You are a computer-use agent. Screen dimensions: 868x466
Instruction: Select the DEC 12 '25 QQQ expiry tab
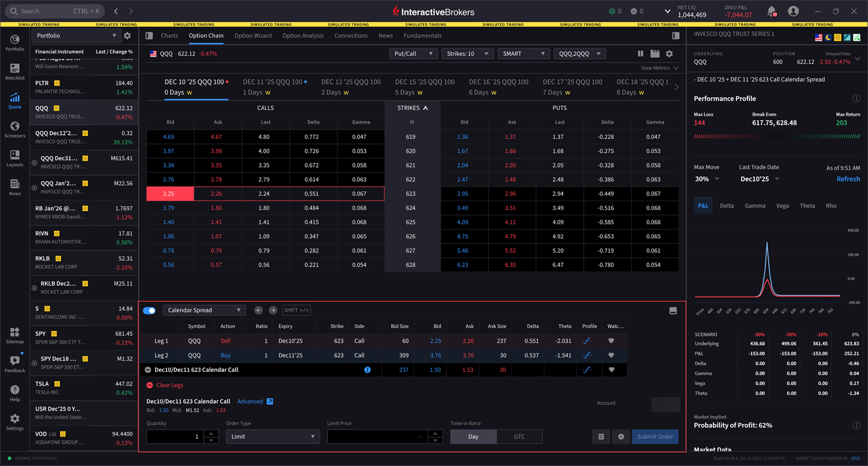pos(350,87)
